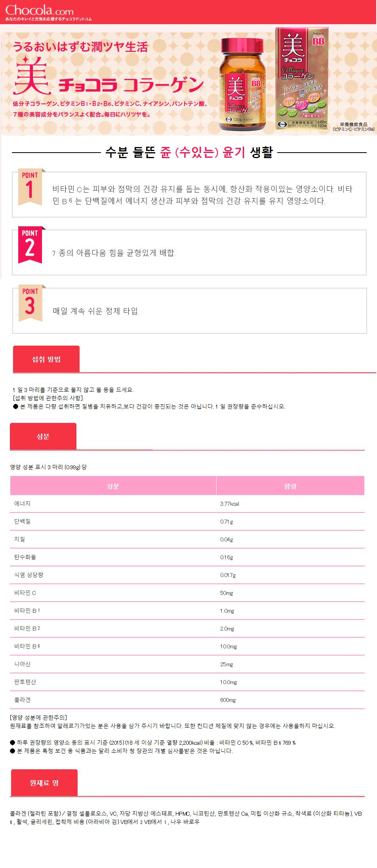Click the collagen bottle product image
377x868 pixels.
pos(242,84)
